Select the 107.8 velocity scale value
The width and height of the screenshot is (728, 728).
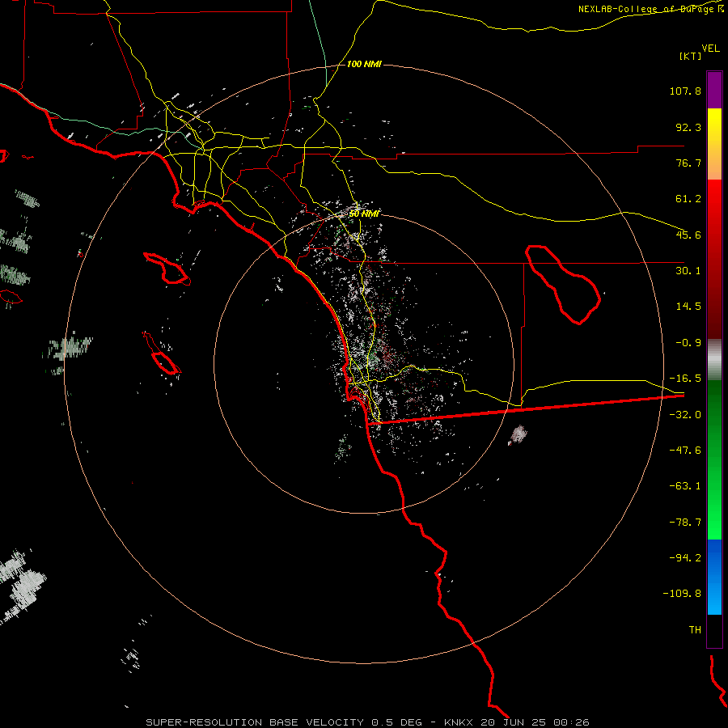pyautogui.click(x=685, y=91)
